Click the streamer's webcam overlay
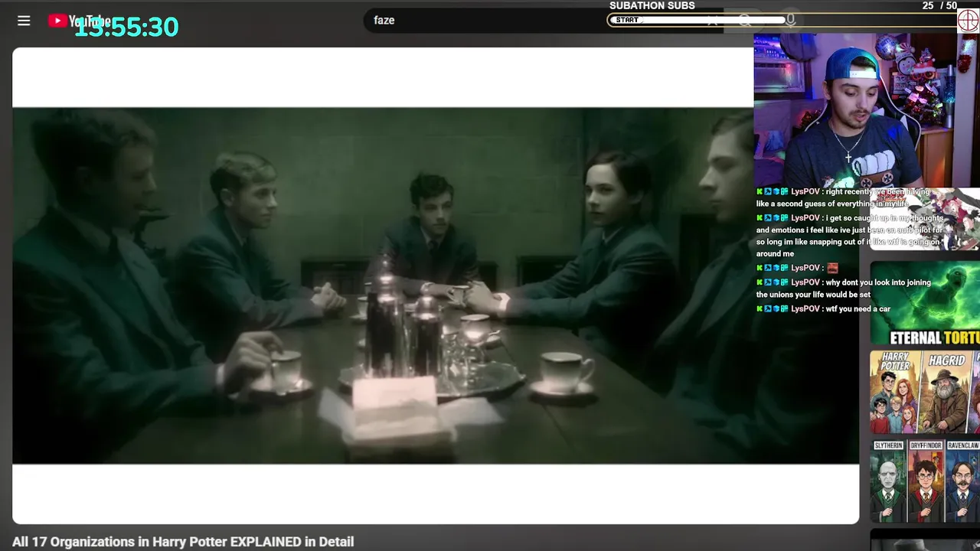The image size is (980, 551). click(x=855, y=110)
